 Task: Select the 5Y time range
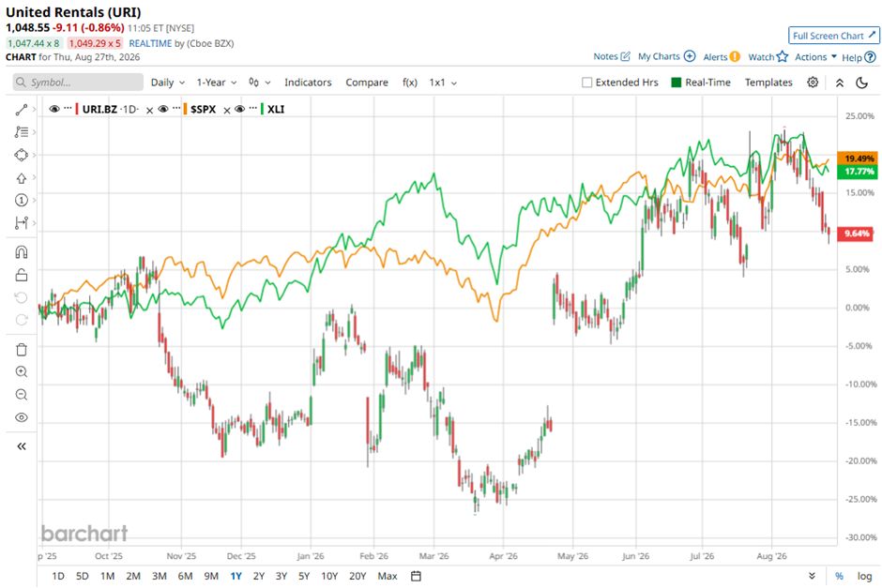click(x=304, y=576)
